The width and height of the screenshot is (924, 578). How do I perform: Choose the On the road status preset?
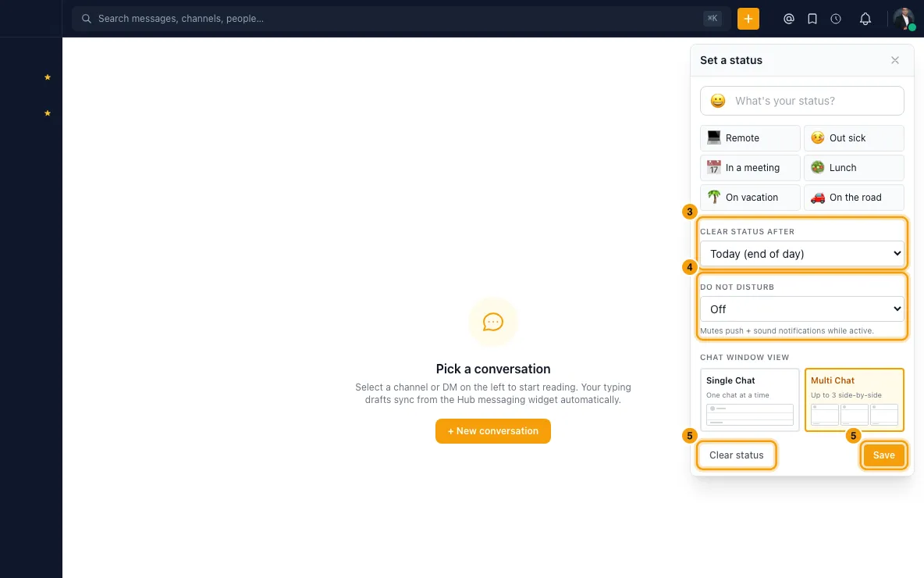[854, 198]
